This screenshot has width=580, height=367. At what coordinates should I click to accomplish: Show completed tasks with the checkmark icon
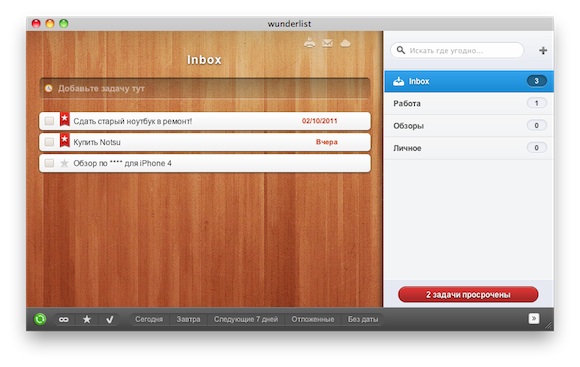109,319
